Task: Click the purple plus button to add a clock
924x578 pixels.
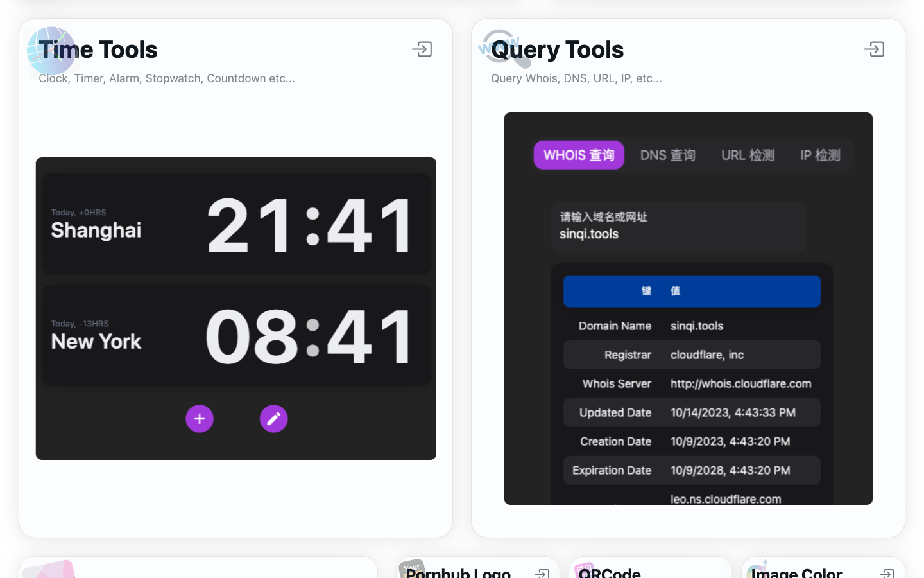Action: (200, 419)
